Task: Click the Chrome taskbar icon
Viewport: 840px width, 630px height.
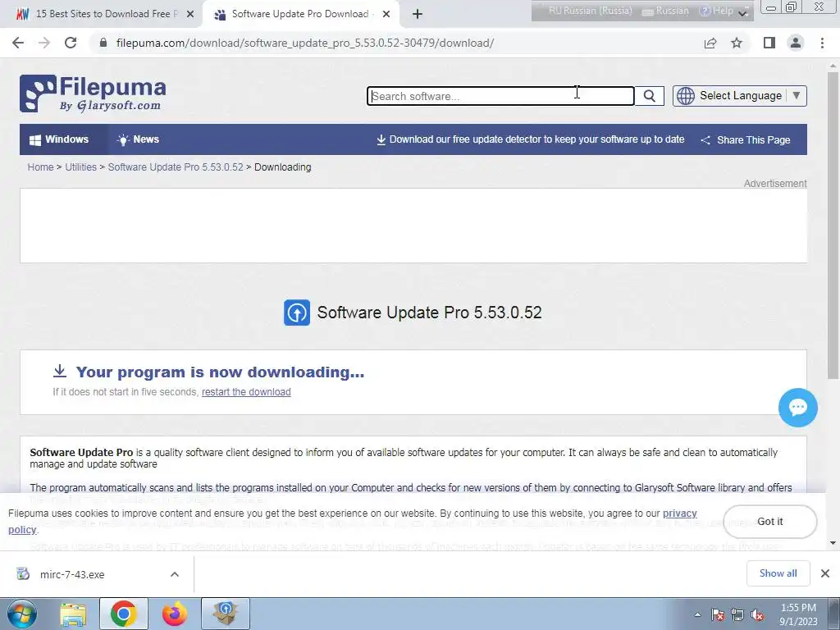Action: pyautogui.click(x=124, y=614)
